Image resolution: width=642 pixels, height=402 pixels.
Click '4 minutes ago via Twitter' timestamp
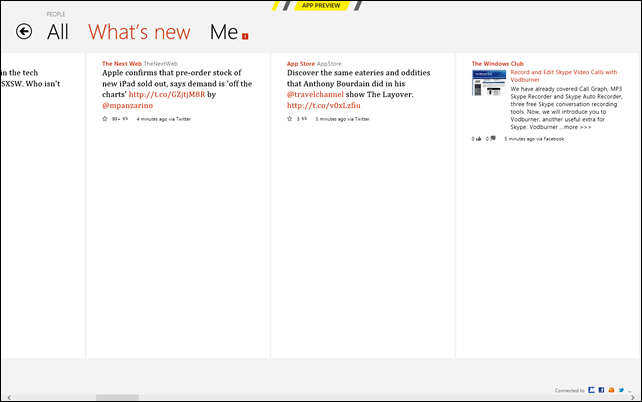(x=164, y=119)
